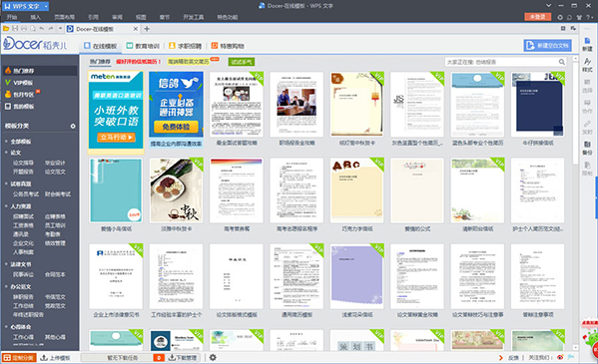
Task: Click the skin/settings circle icon in title bar
Action: tap(560, 17)
